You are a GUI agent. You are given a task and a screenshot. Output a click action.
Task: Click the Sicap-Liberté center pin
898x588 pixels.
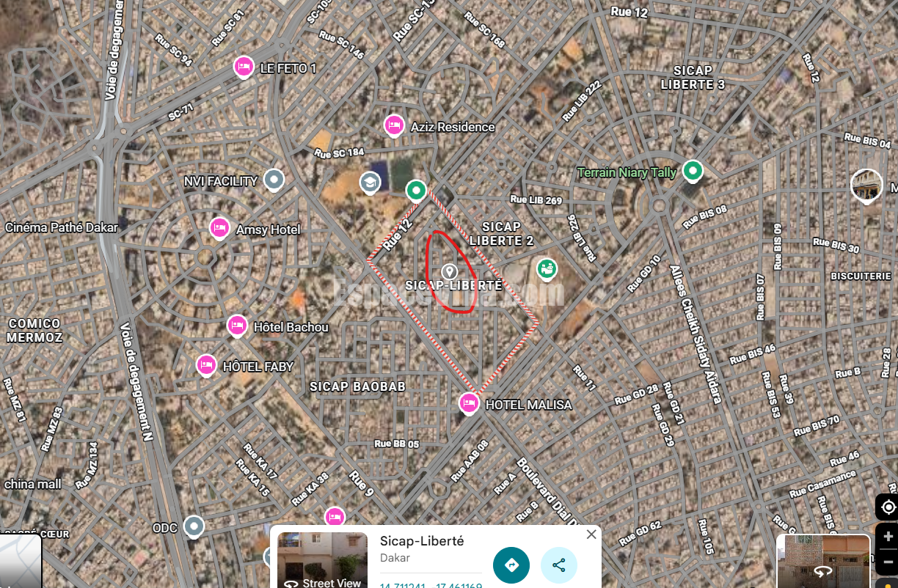click(450, 272)
